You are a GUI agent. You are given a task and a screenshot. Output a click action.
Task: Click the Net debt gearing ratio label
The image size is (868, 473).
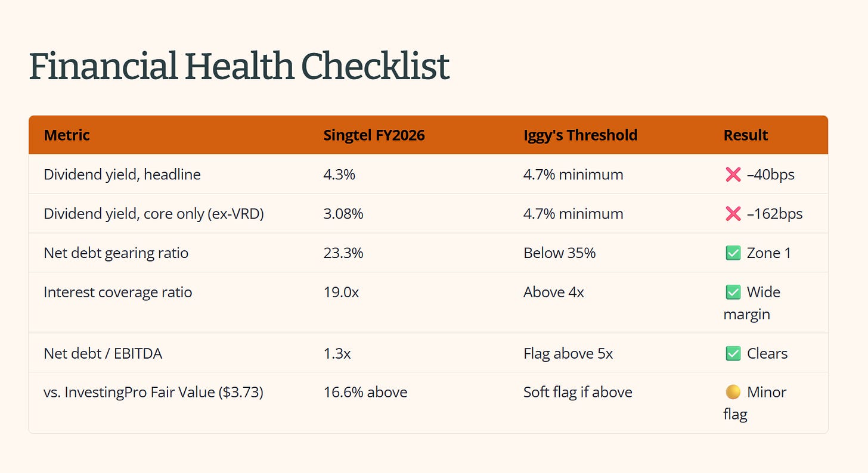[x=116, y=253]
